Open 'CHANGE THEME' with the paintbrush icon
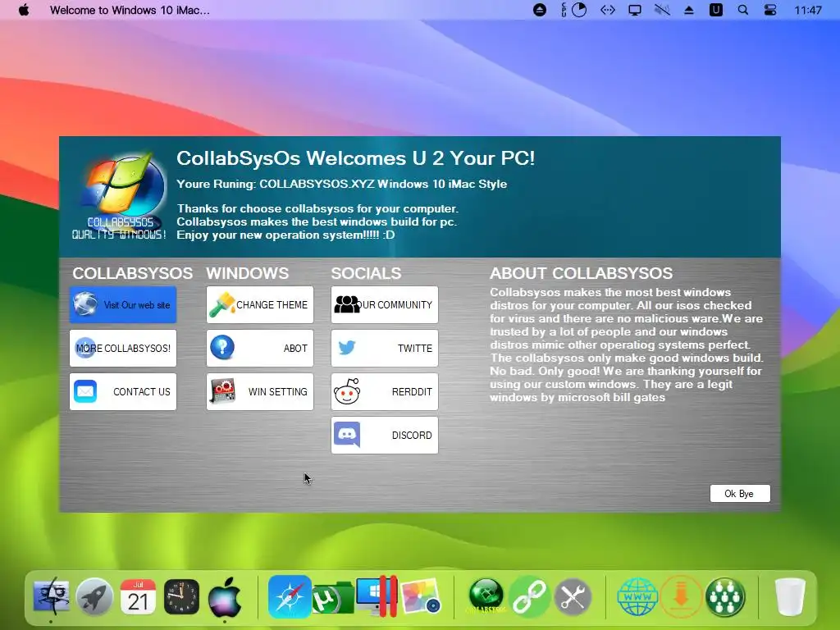Image resolution: width=840 pixels, height=630 pixels. pyautogui.click(x=260, y=305)
